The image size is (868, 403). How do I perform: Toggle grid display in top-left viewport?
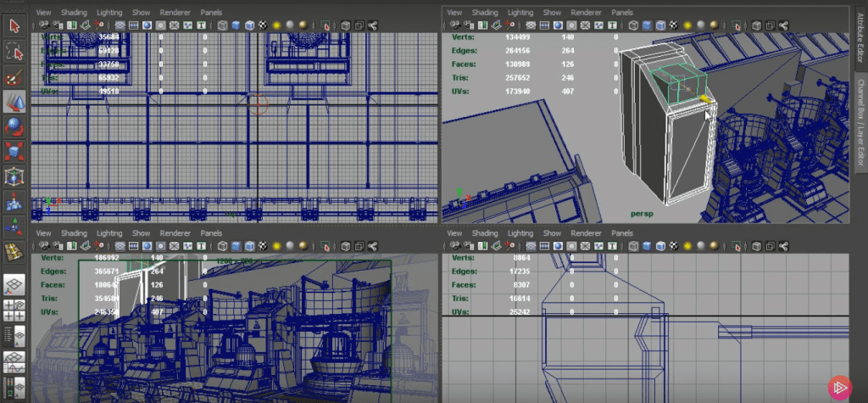click(x=120, y=25)
